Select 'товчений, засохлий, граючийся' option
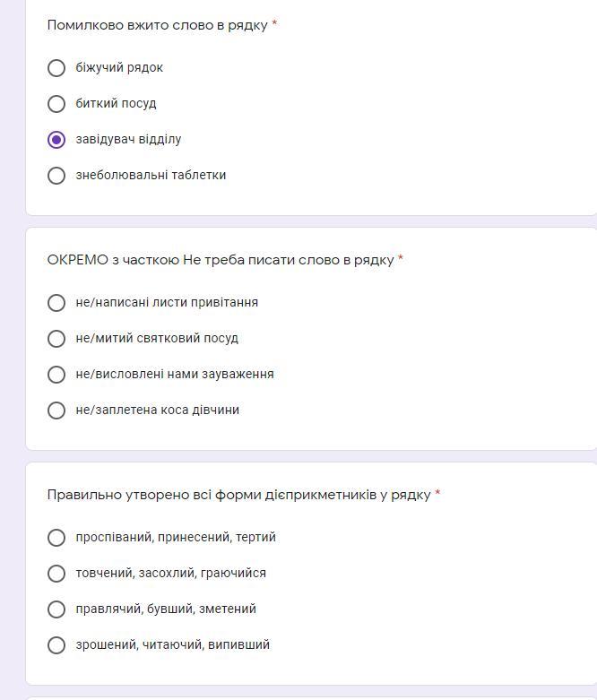Screen dimensions: 597x700 pyautogui.click(x=56, y=574)
